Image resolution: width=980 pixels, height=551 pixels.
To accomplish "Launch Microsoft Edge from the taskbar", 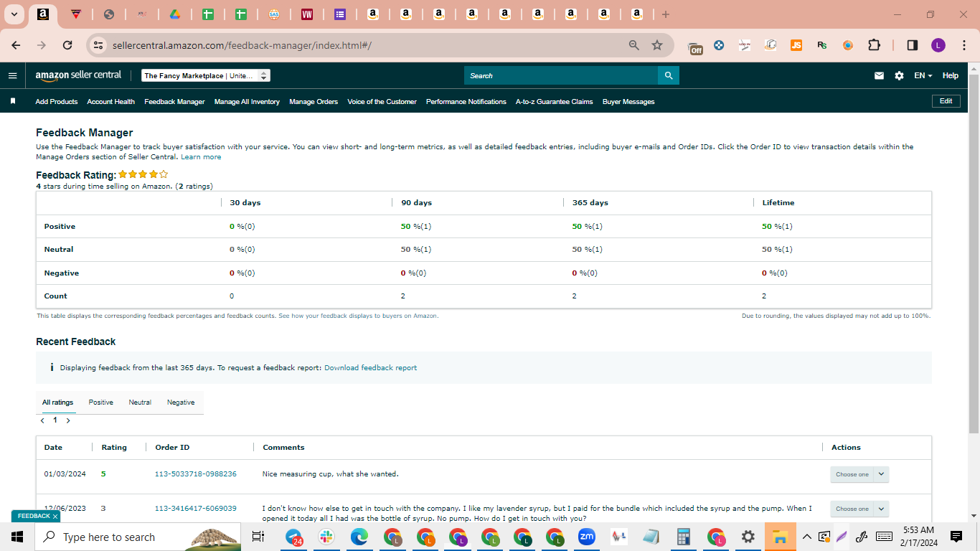I will click(359, 537).
